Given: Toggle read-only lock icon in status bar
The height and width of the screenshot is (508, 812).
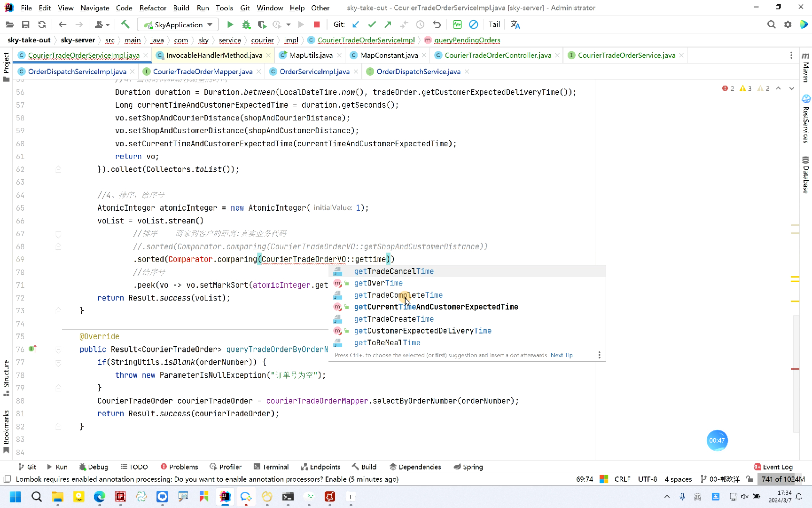Looking at the screenshot, I should pos(750,479).
